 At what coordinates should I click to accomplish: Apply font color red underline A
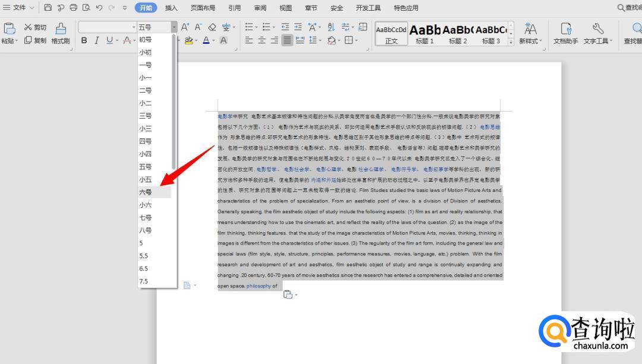(x=206, y=40)
